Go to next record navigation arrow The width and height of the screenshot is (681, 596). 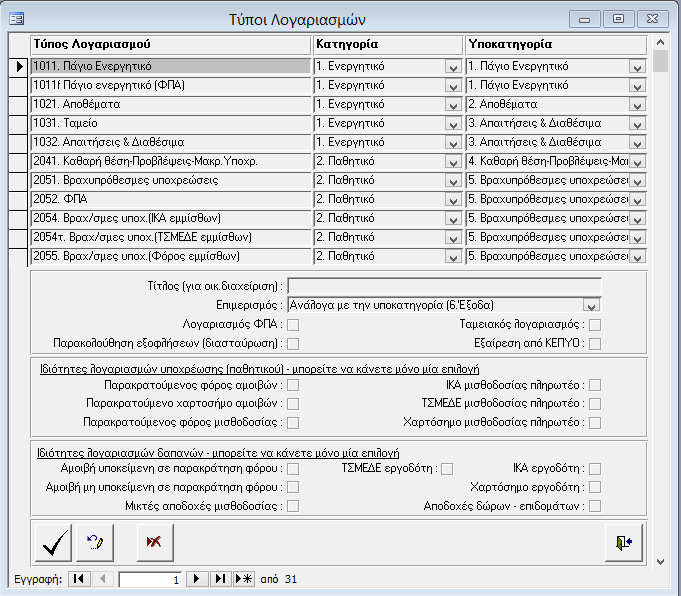click(198, 579)
